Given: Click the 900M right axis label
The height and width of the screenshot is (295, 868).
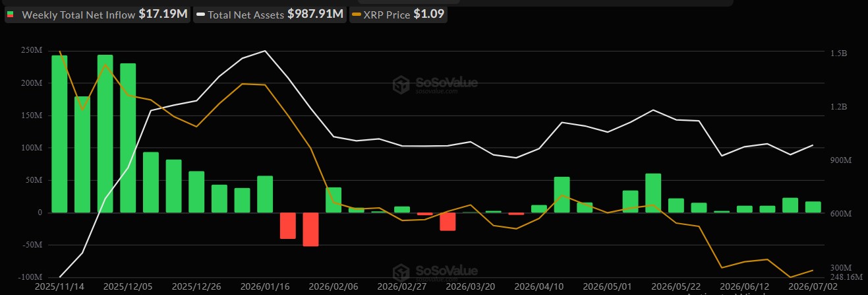Looking at the screenshot, I should (840, 160).
